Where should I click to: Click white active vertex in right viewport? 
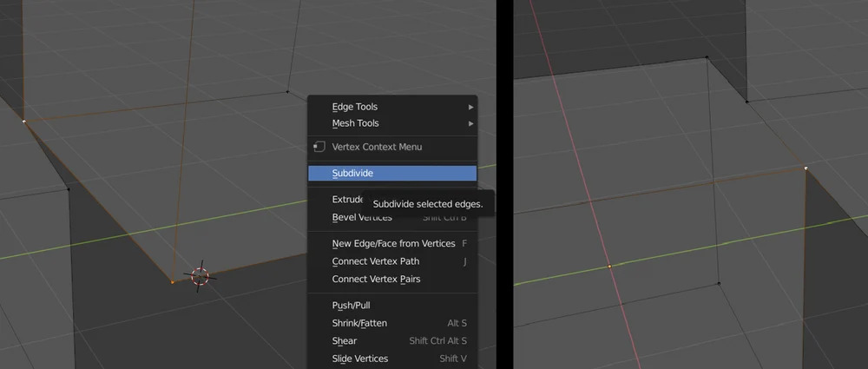(806, 168)
